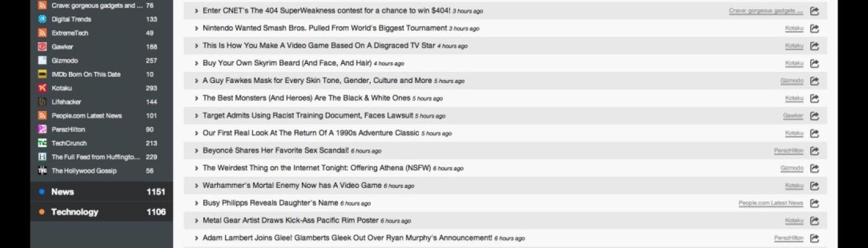Click Kotaku feed icon in sidebar
The width and height of the screenshot is (868, 248).
click(x=42, y=88)
